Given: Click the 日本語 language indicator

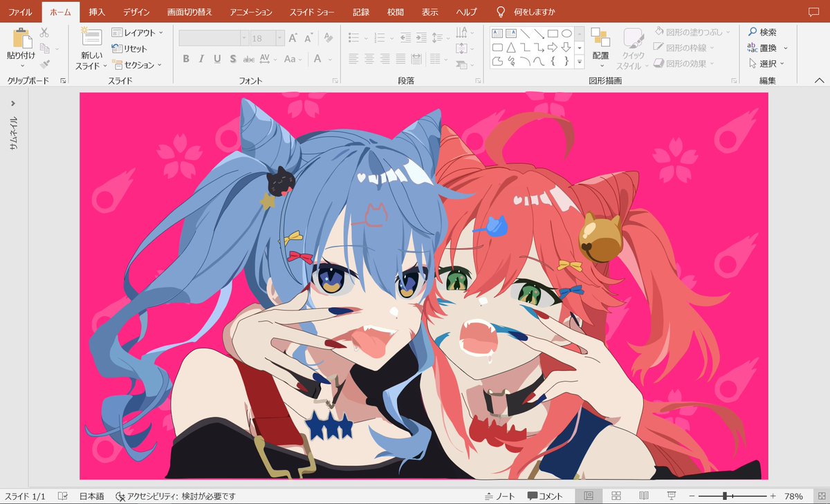Looking at the screenshot, I should point(91,496).
